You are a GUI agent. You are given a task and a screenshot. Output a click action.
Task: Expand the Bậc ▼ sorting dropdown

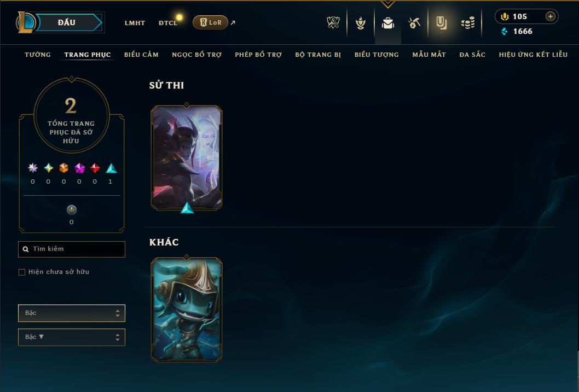coord(72,337)
